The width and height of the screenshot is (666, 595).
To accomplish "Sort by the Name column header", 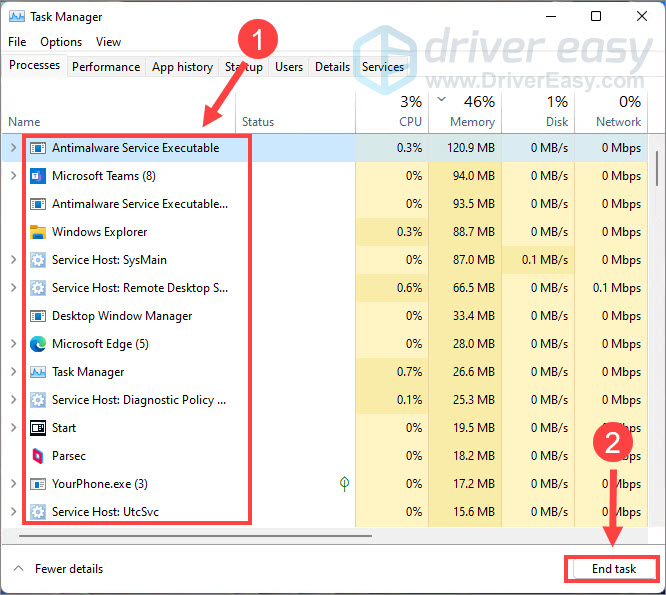I will pyautogui.click(x=119, y=112).
